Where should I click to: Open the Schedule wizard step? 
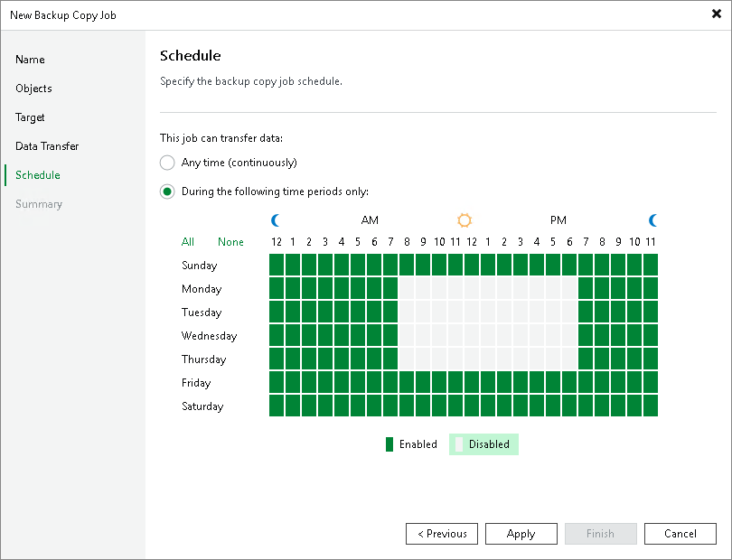(37, 175)
